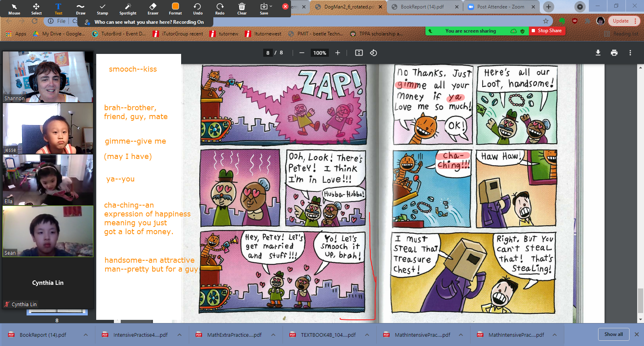Switch to the DogMan2_6_rotated PDF tab
The height and width of the screenshot is (346, 644).
(x=349, y=7)
